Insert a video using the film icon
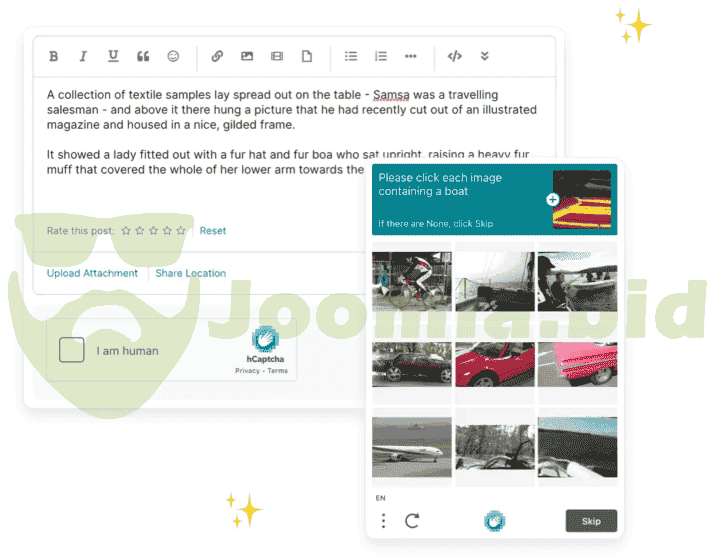726x560 pixels. pos(277,56)
